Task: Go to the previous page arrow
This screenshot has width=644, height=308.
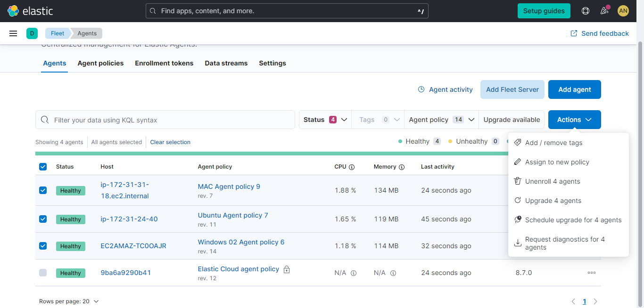Action: 573,301
